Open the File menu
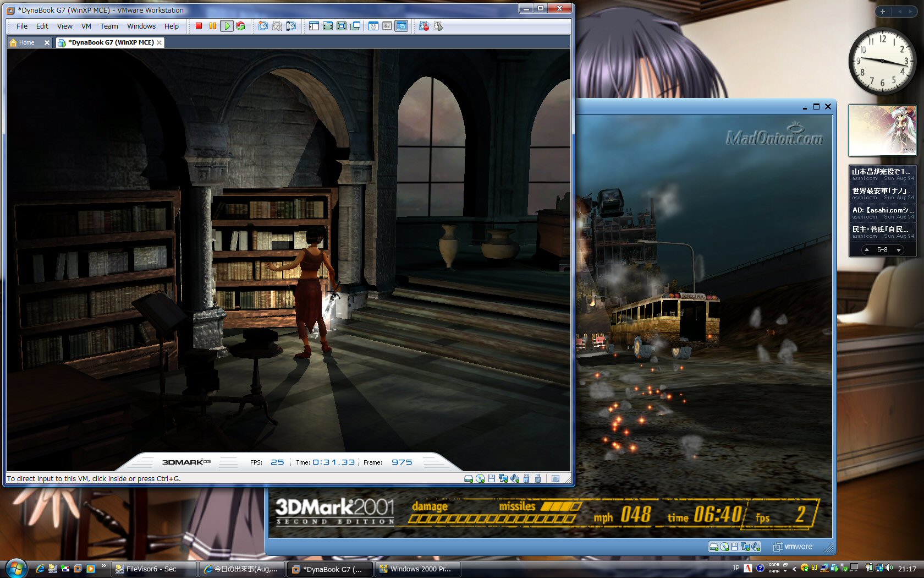 [x=22, y=26]
